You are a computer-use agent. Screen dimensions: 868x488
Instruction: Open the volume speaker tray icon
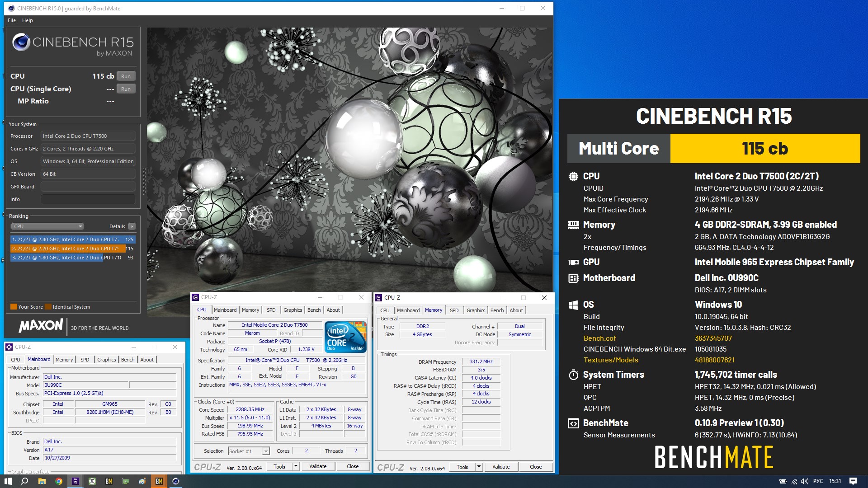point(805,481)
